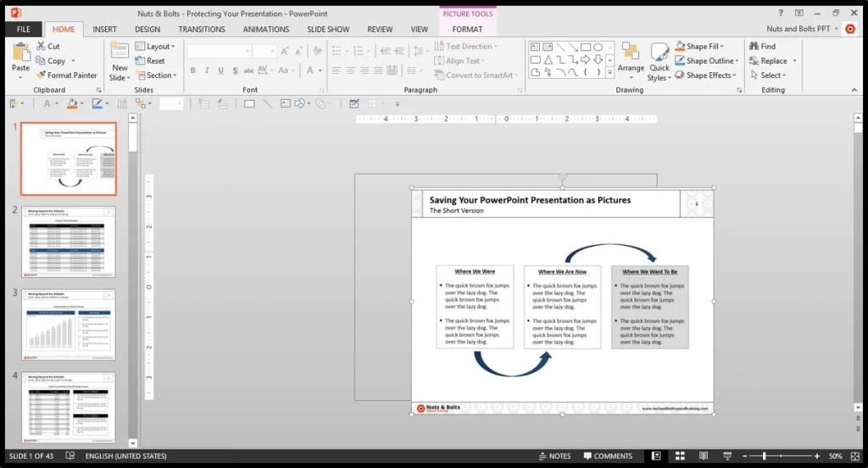Image resolution: width=868 pixels, height=468 pixels.
Task: Fit slide to current window
Action: pos(855,456)
